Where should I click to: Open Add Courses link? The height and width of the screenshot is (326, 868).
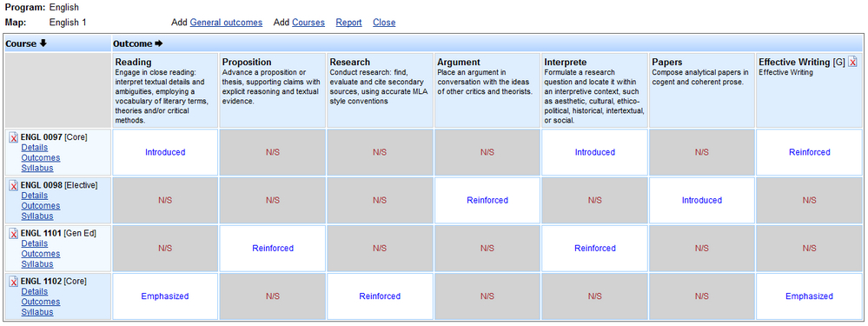[x=308, y=23]
